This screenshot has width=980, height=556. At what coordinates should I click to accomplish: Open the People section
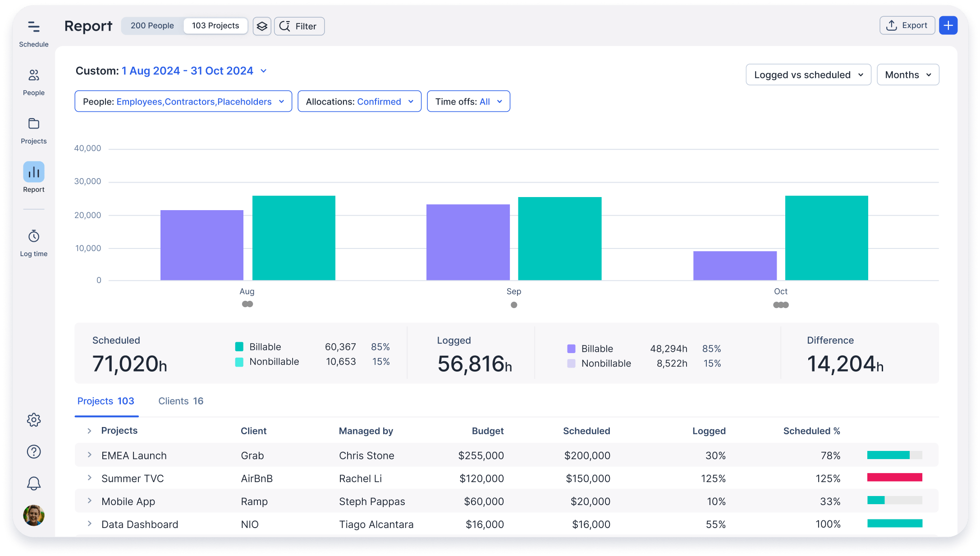33,81
